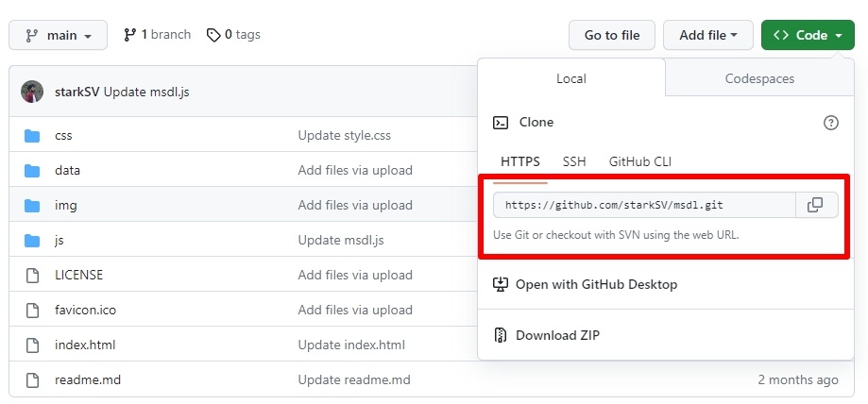Click the clone URL input field
This screenshot has width=868, height=404.
[644, 206]
